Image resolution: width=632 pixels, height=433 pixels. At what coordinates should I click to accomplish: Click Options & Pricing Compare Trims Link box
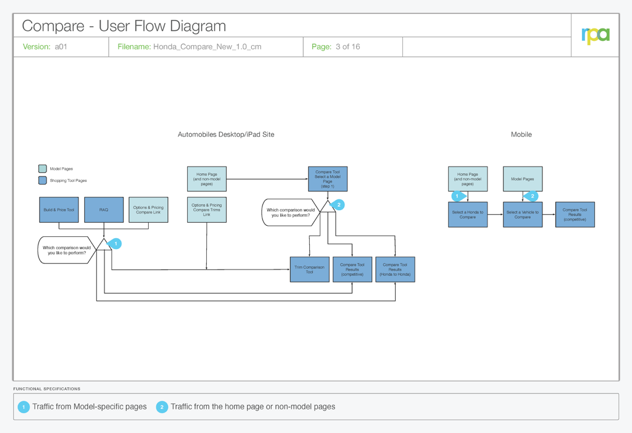pos(206,210)
